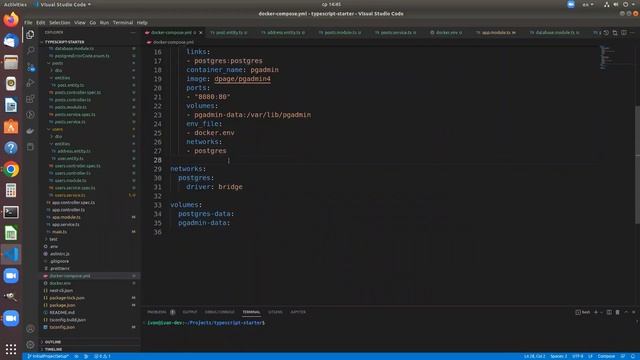Screen dimensions: 640x360
Task: Open the Help menu
Action: [142, 23]
